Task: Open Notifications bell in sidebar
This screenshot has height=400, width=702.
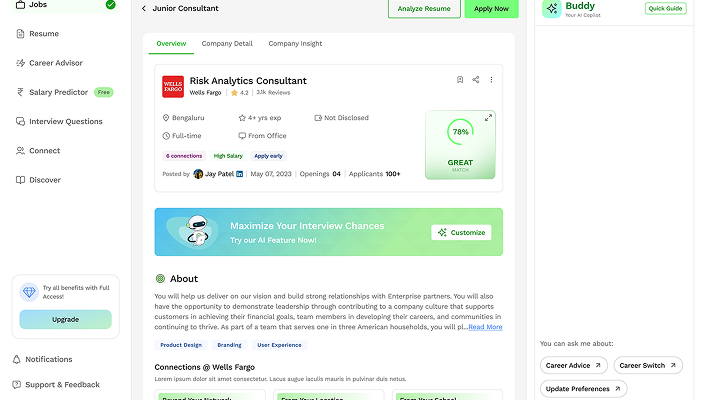Action: (43, 359)
